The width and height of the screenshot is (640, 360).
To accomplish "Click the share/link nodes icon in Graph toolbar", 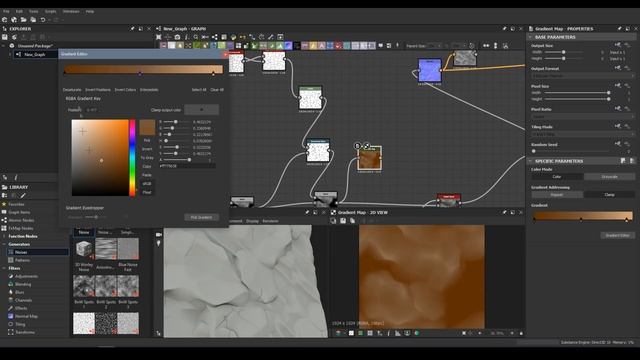I will click(x=215, y=37).
